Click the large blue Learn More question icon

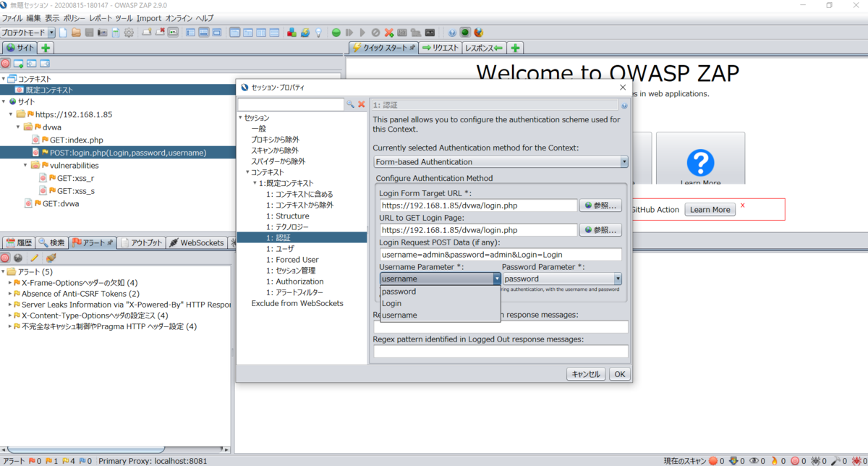pos(700,163)
